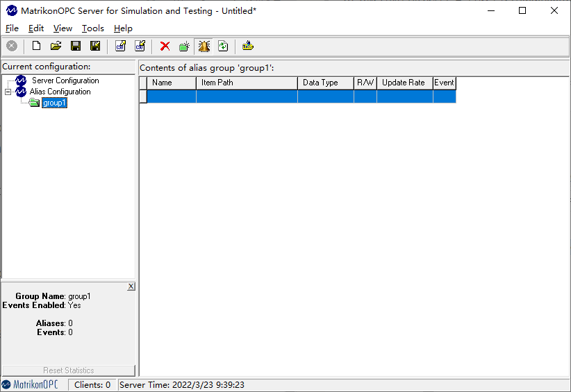Viewport: 571px width, 392px height.
Task: Click the Data Type column header
Action: (x=326, y=83)
